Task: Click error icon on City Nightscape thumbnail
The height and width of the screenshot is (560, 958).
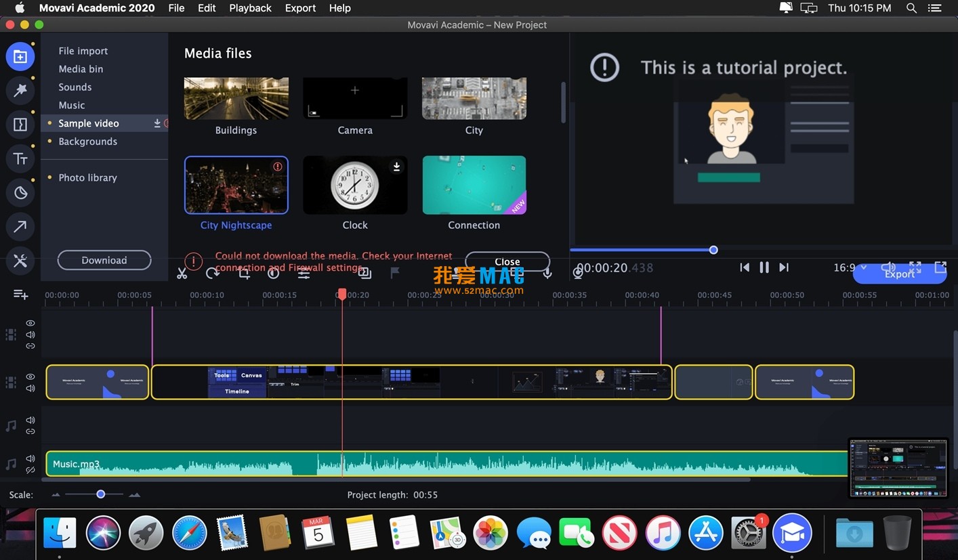Action: pyautogui.click(x=278, y=167)
